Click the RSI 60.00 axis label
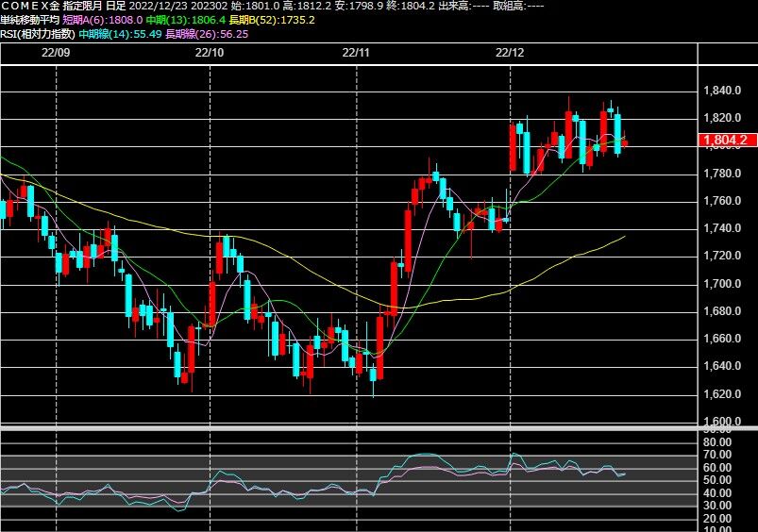The image size is (758, 532). point(717,468)
